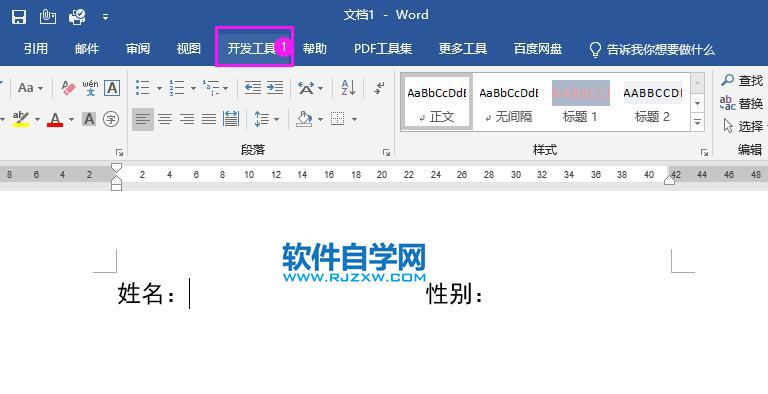The image size is (768, 394).
Task: Click the Phonetic Guide wén icon
Action: click(x=90, y=88)
